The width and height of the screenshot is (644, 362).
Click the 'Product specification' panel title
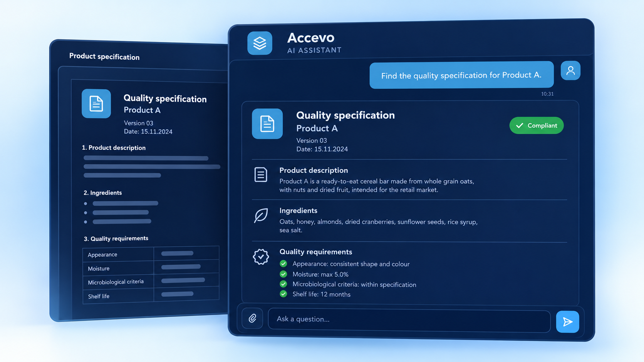click(104, 57)
